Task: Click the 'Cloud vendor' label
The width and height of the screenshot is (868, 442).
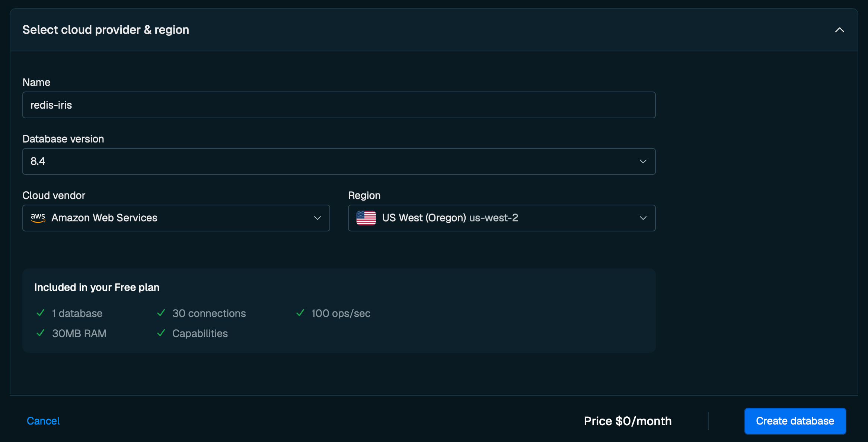Action: point(54,195)
